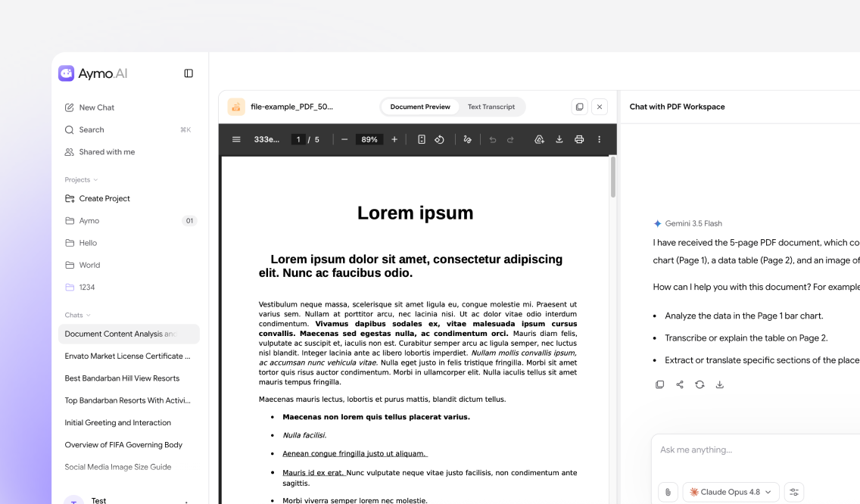Click the Lorem ipsum PDF heading

(x=415, y=213)
